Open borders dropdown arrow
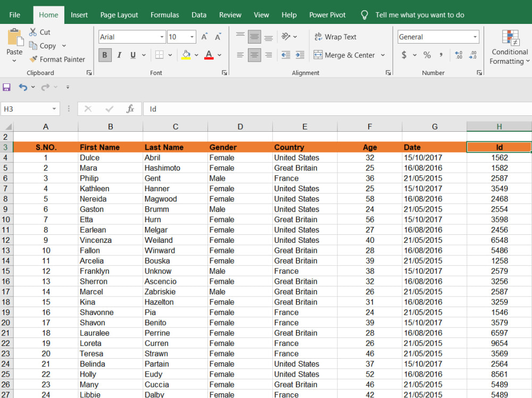Image resolution: width=532 pixels, height=398 pixels. 170,55
